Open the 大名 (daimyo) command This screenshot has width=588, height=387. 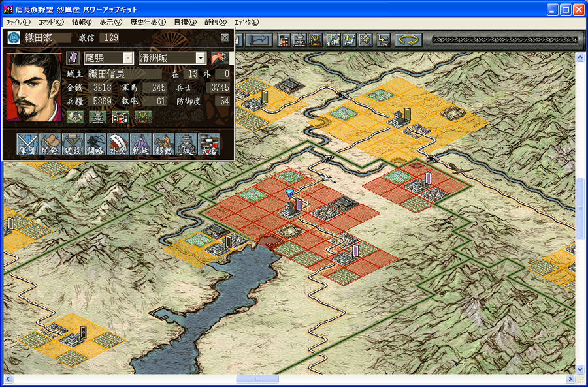(209, 145)
